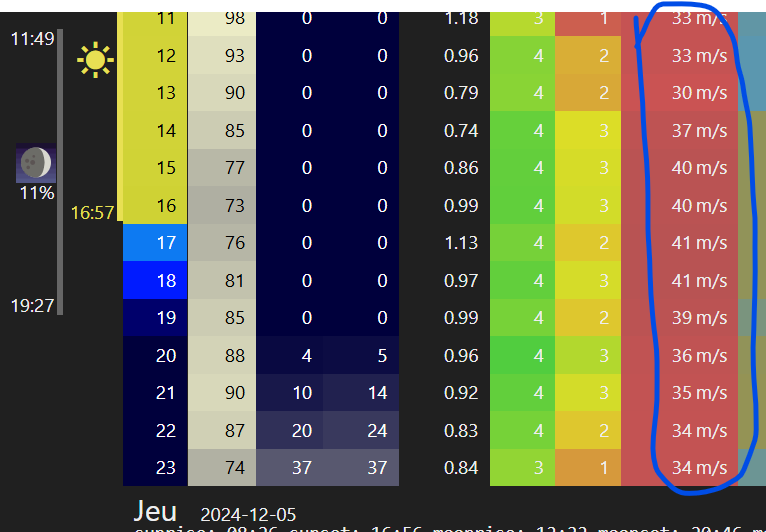This screenshot has width=766, height=532.
Task: Click value 88 in the hour 20 row
Action: click(222, 355)
